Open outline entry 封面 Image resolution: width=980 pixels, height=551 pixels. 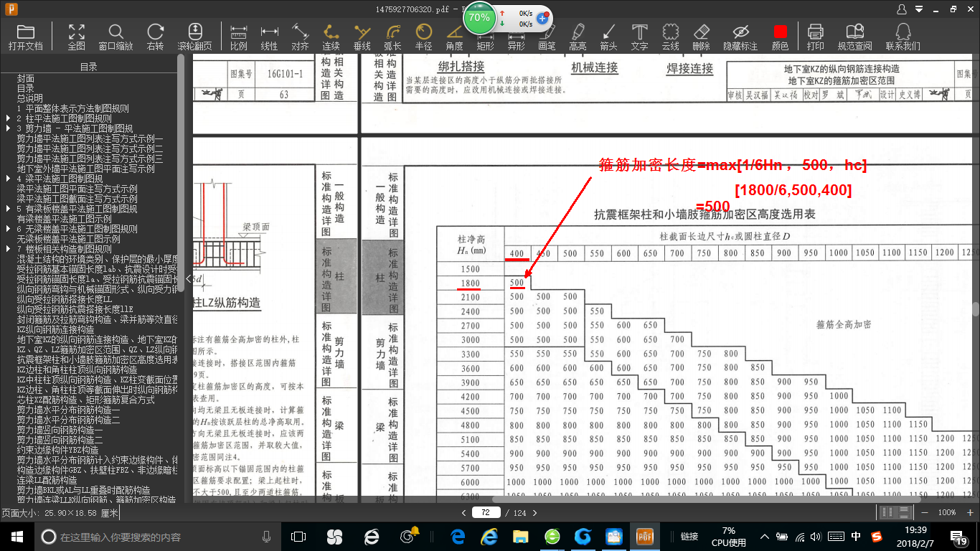pyautogui.click(x=26, y=78)
